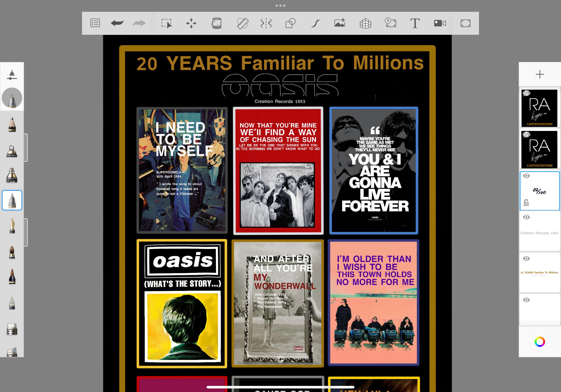Activate the ruler tool

[243, 23]
